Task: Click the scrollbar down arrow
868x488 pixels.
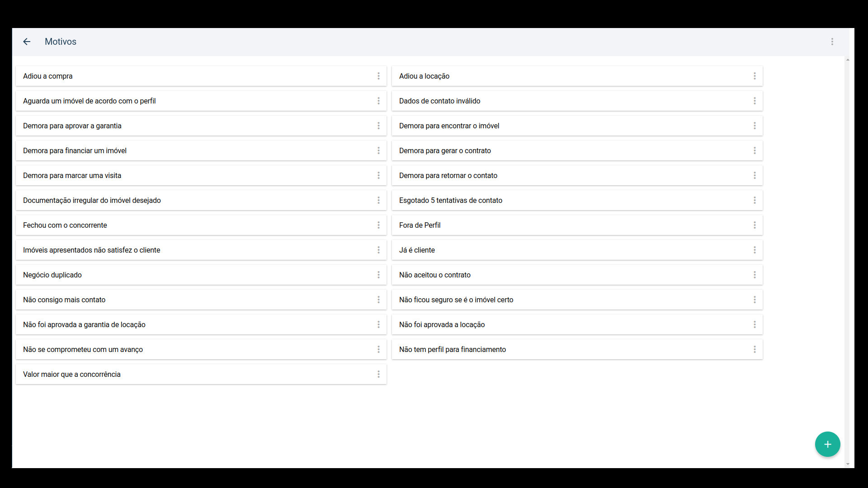Action: pos(847,464)
